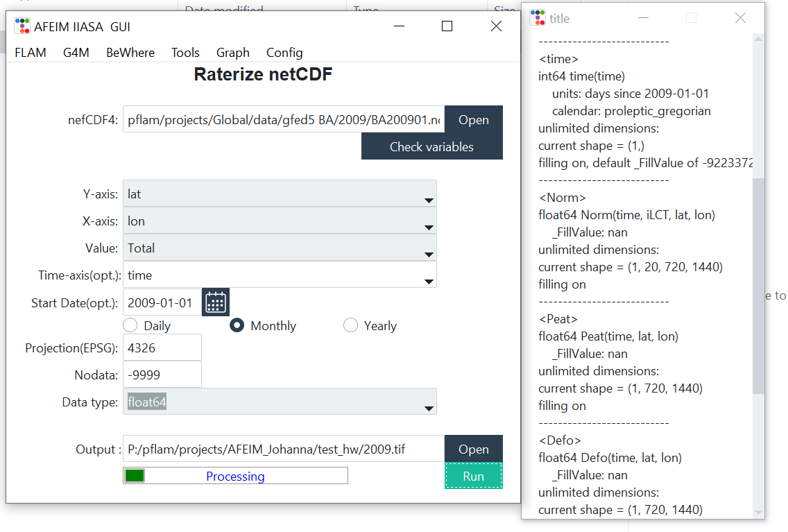Click 'int64 time(time)' text line
The image size is (788, 532).
coord(582,76)
